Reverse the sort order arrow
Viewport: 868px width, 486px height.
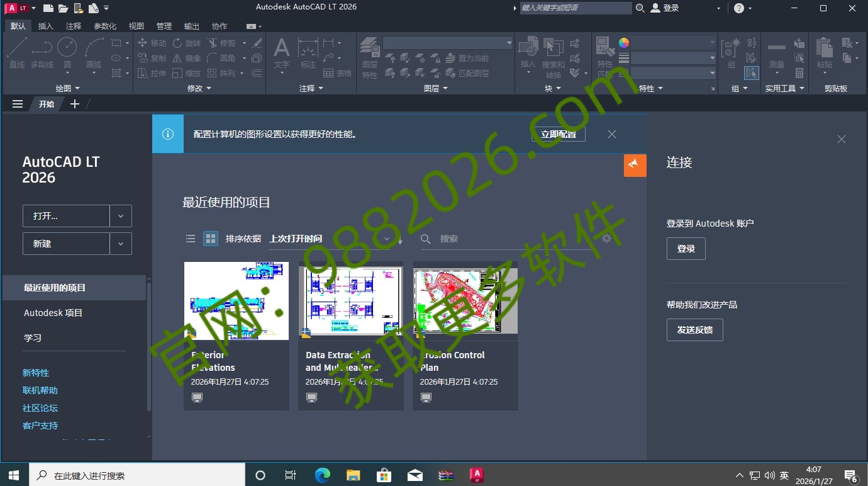tap(400, 239)
